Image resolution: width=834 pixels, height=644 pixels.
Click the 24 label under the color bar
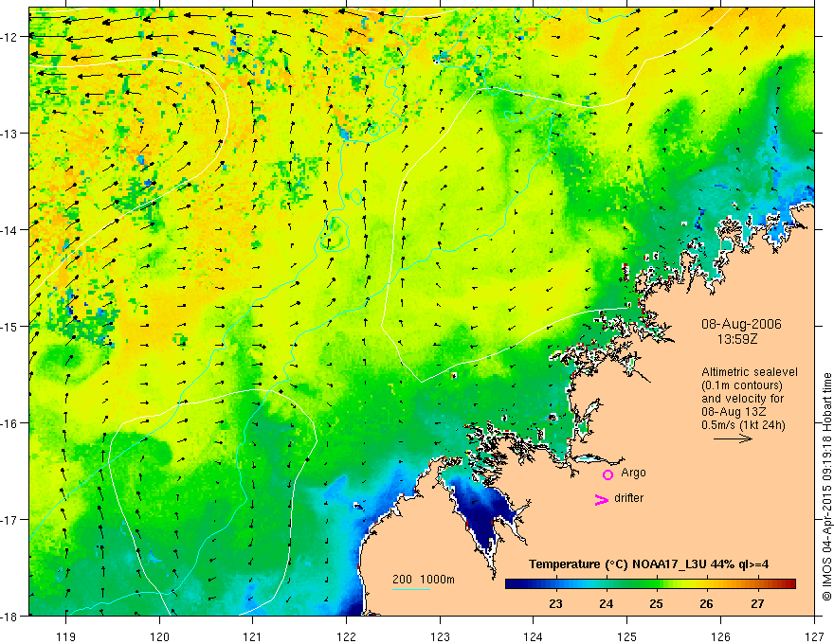(606, 604)
